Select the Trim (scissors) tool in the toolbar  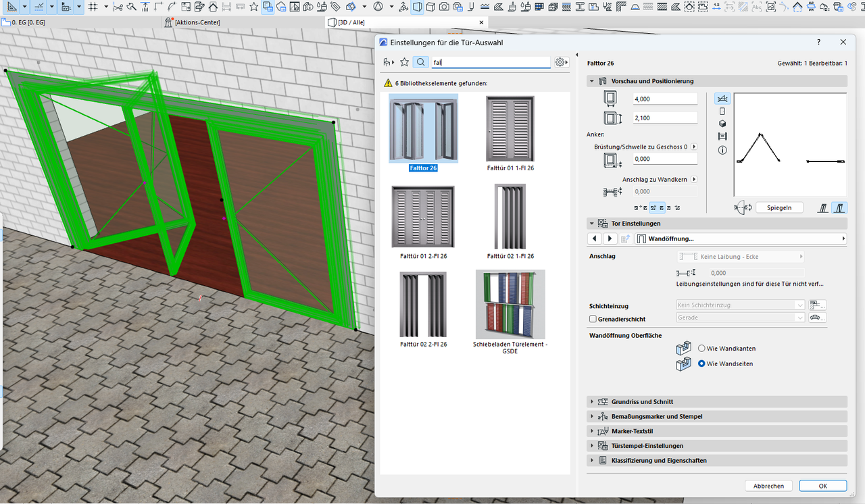[118, 7]
